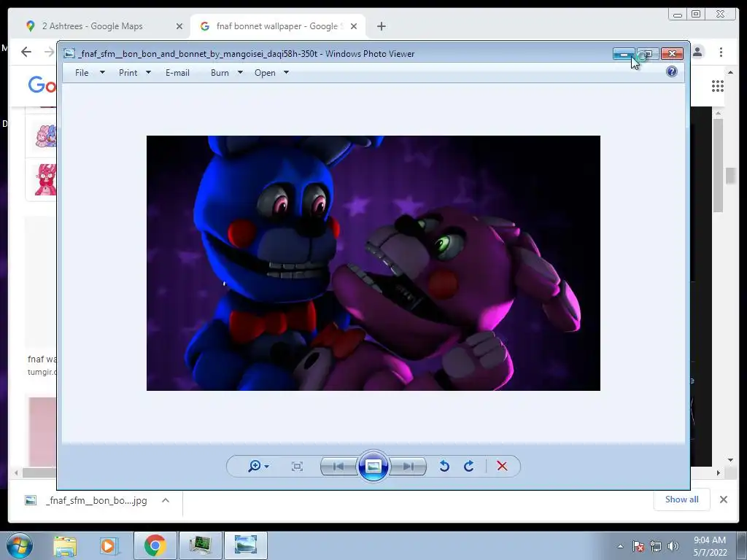Image resolution: width=747 pixels, height=560 pixels.
Task: Click Chrome back arrow
Action: pyautogui.click(x=26, y=52)
